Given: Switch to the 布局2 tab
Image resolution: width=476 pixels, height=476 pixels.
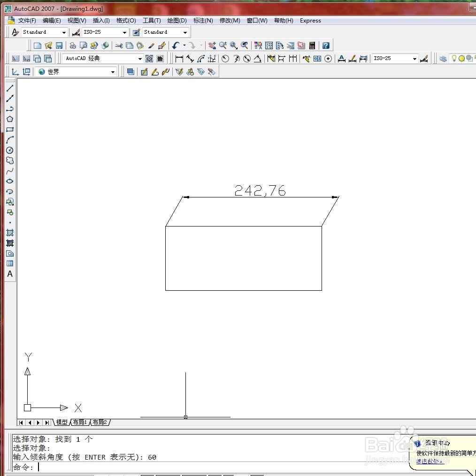Looking at the screenshot, I should point(100,422).
